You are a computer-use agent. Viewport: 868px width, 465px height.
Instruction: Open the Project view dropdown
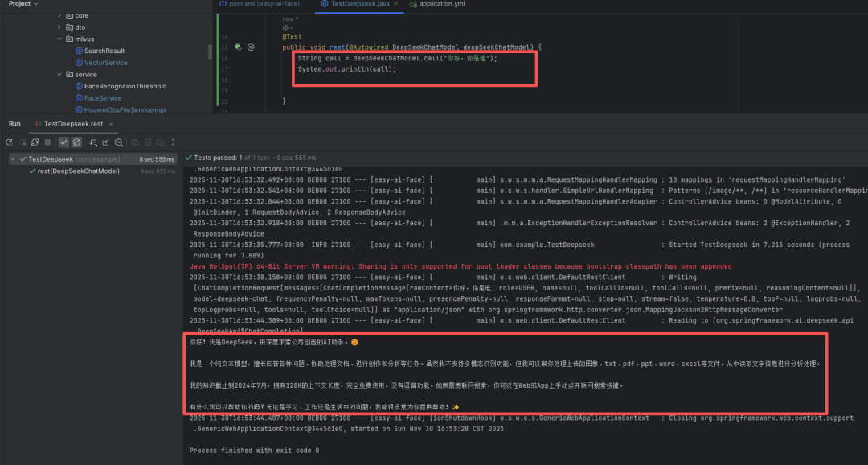click(37, 4)
